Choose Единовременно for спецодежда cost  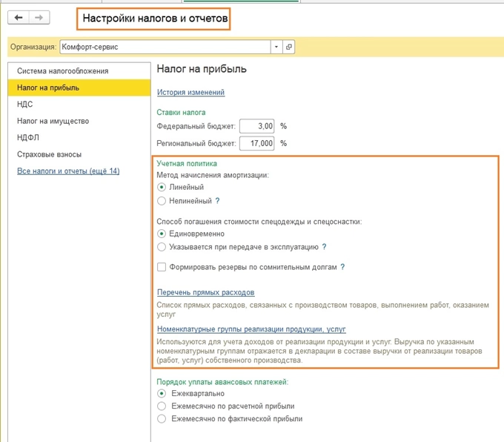(x=162, y=234)
